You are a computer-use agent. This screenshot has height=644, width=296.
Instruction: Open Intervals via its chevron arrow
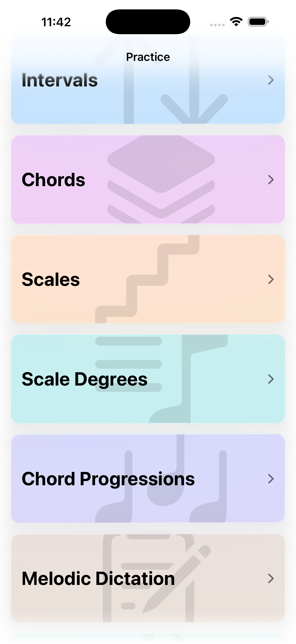click(271, 80)
